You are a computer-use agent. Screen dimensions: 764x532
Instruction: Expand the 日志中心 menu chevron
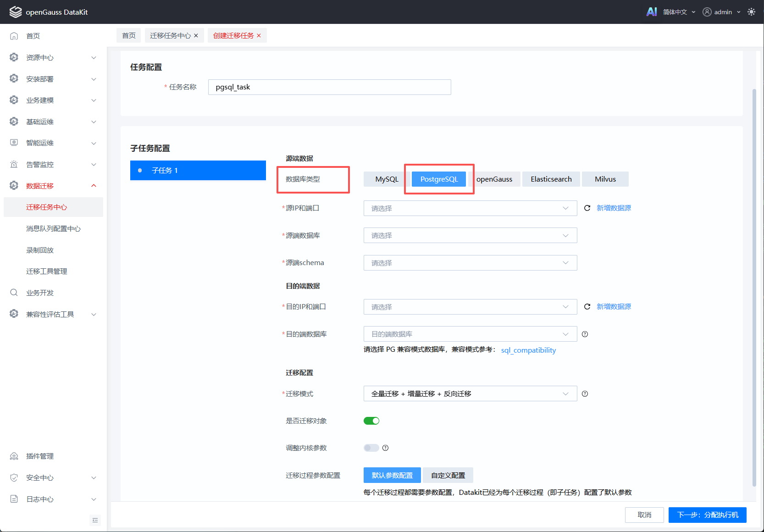(94, 499)
